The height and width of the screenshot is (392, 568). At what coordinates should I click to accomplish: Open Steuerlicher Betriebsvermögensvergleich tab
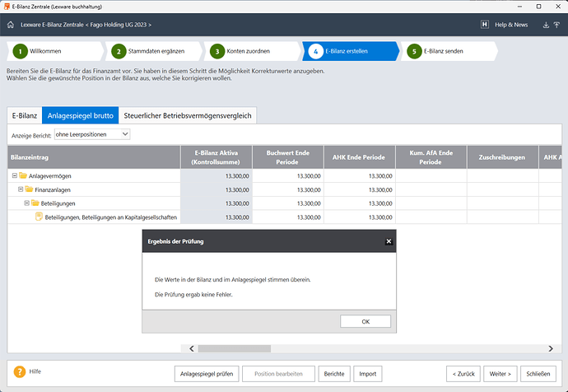pos(188,115)
